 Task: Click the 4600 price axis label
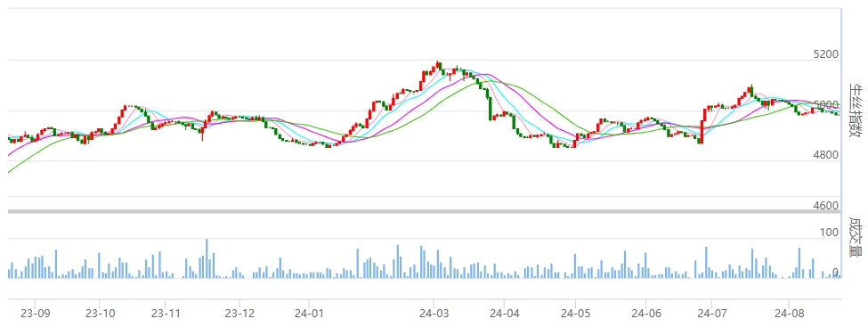[x=826, y=206]
